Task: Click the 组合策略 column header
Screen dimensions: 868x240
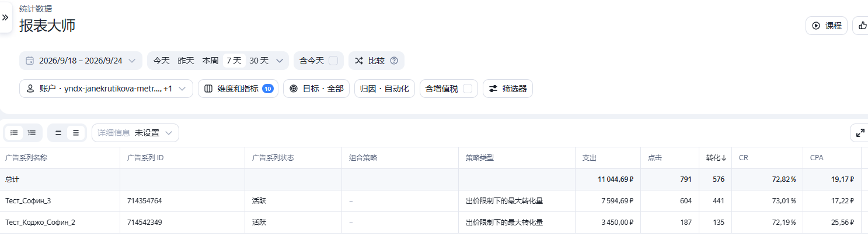Action: point(363,158)
